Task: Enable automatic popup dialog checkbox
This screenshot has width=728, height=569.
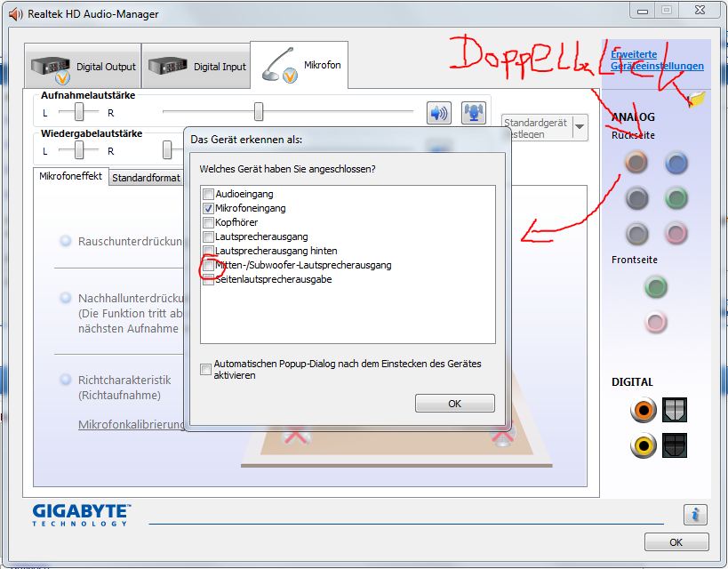Action: [205, 369]
